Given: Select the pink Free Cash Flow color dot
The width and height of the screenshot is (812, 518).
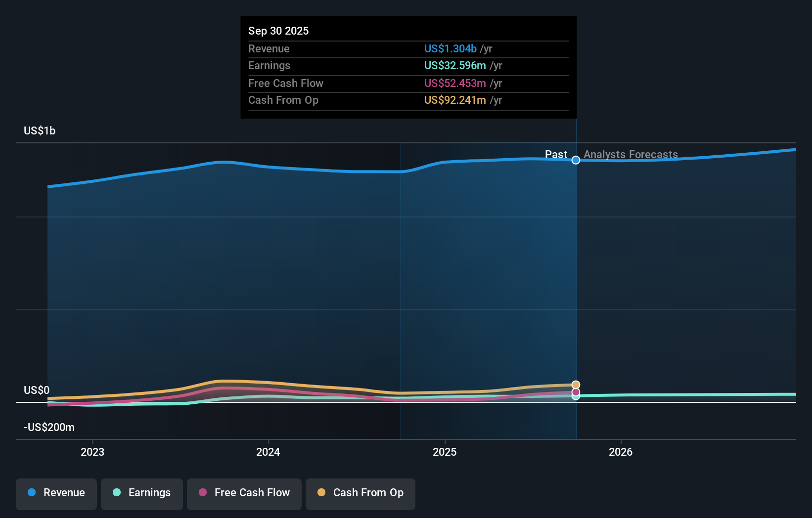Looking at the screenshot, I should tap(203, 493).
